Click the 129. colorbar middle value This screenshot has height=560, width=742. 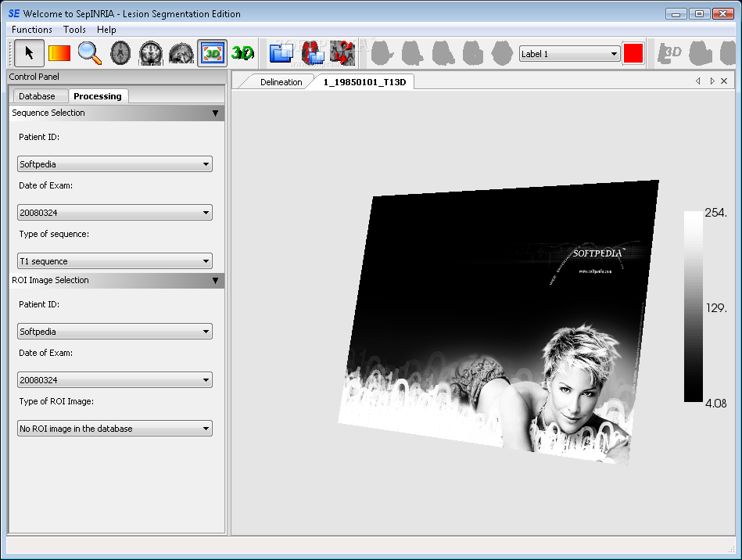[716, 308]
